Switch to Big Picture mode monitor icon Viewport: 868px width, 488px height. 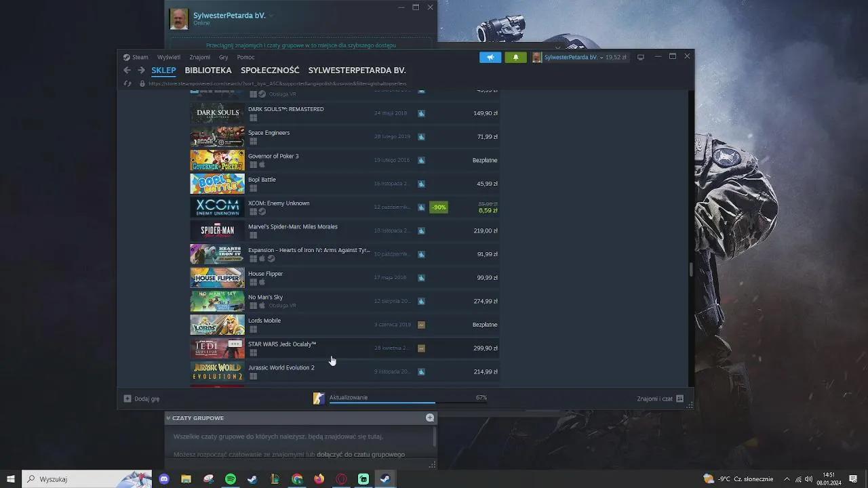[640, 58]
